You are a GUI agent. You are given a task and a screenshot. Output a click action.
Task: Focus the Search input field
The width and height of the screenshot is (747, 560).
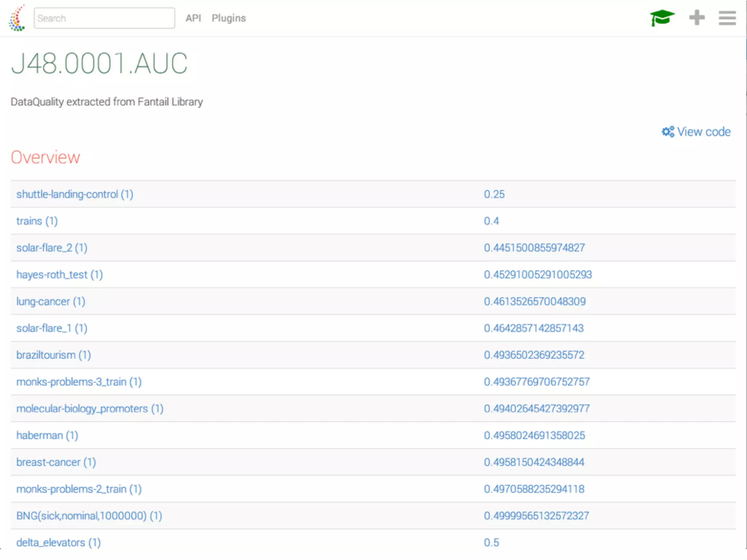(x=104, y=18)
